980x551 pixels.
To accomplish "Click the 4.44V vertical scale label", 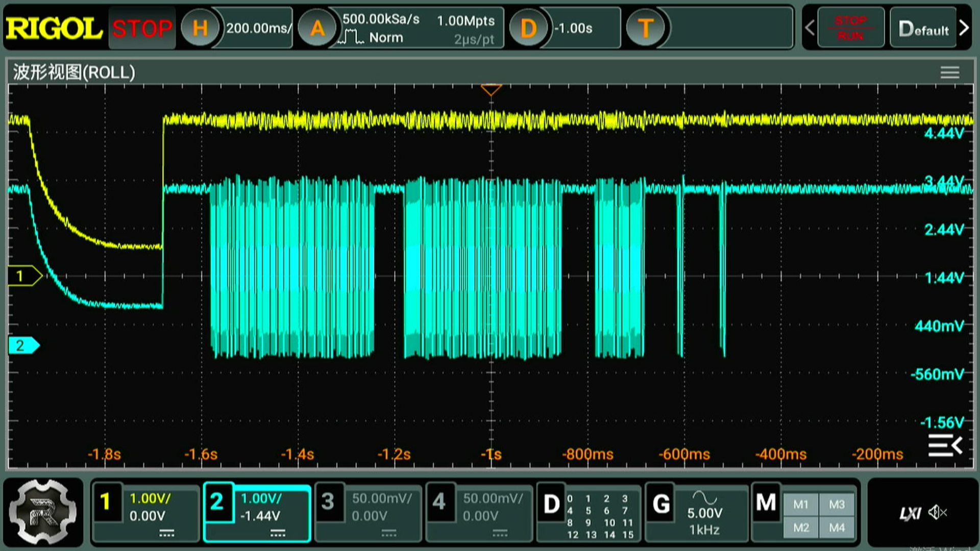I will [x=944, y=134].
